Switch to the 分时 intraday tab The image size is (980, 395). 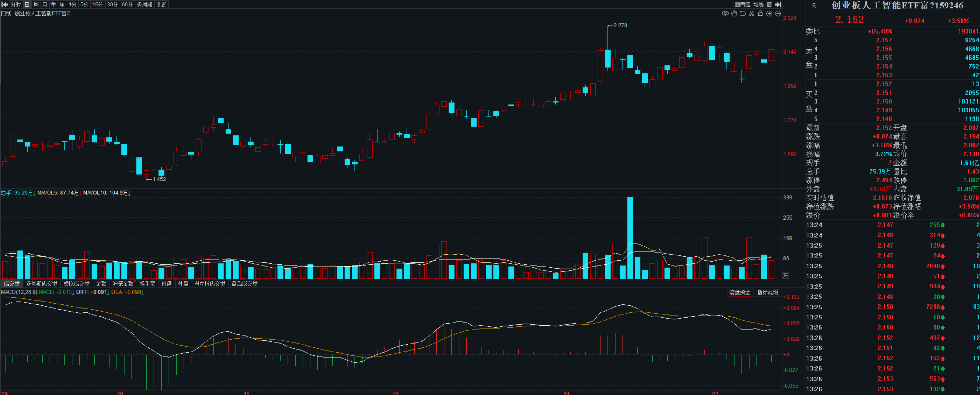tap(15, 5)
